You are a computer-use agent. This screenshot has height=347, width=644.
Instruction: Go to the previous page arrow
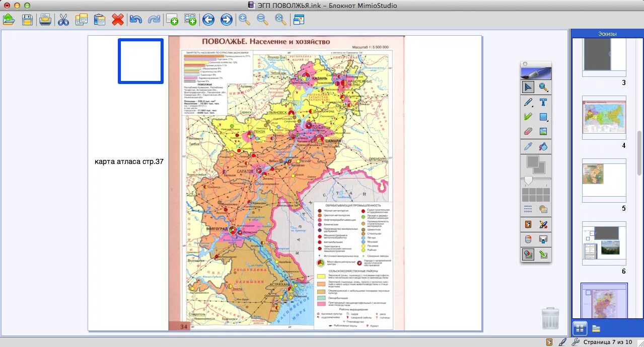208,20
